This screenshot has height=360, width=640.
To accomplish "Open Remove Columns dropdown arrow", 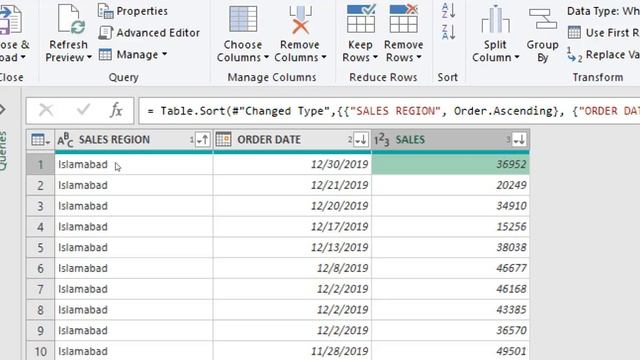I will [x=324, y=58].
